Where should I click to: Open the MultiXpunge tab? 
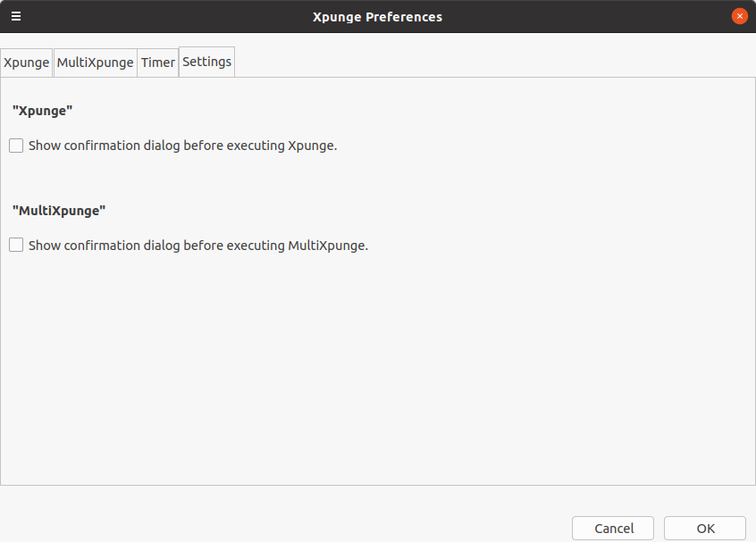click(95, 63)
